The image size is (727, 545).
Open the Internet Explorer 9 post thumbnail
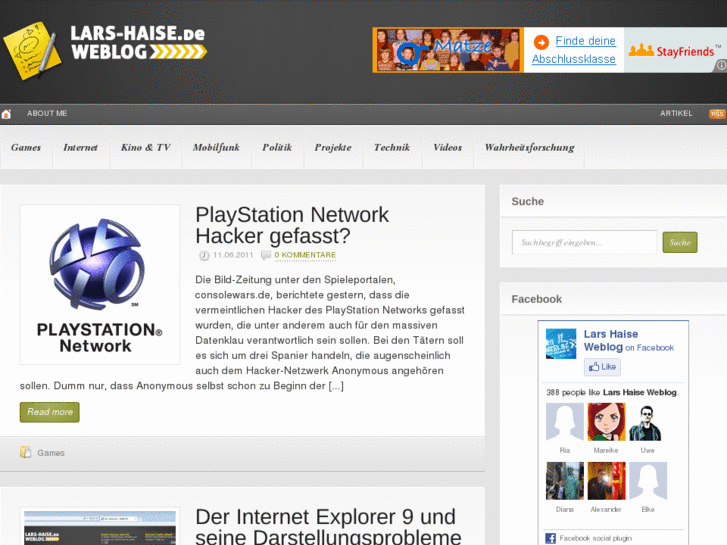(100, 526)
